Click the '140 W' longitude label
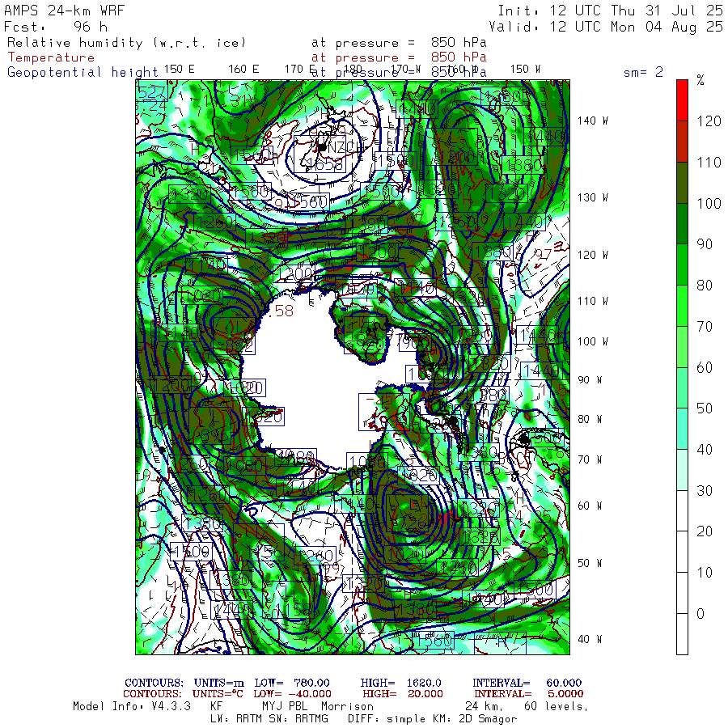The height and width of the screenshot is (728, 728). [592, 121]
